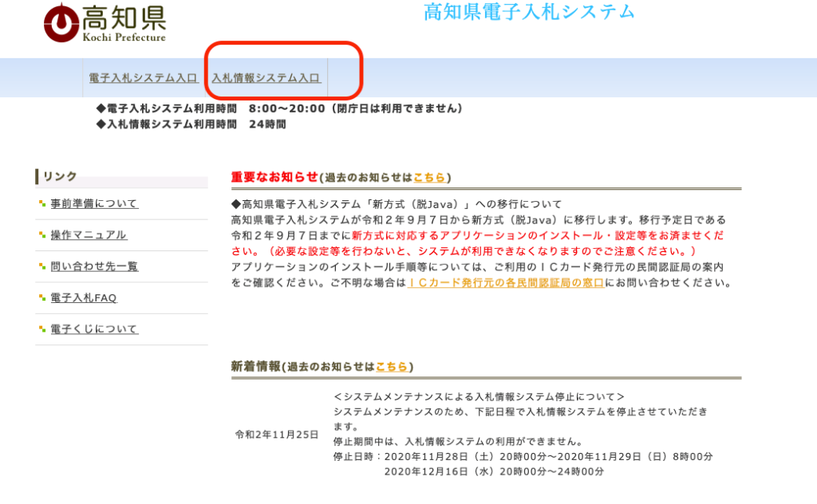Open こちら link in 重要なお知らせ heading
This screenshot has width=817, height=504.
pyautogui.click(x=429, y=177)
